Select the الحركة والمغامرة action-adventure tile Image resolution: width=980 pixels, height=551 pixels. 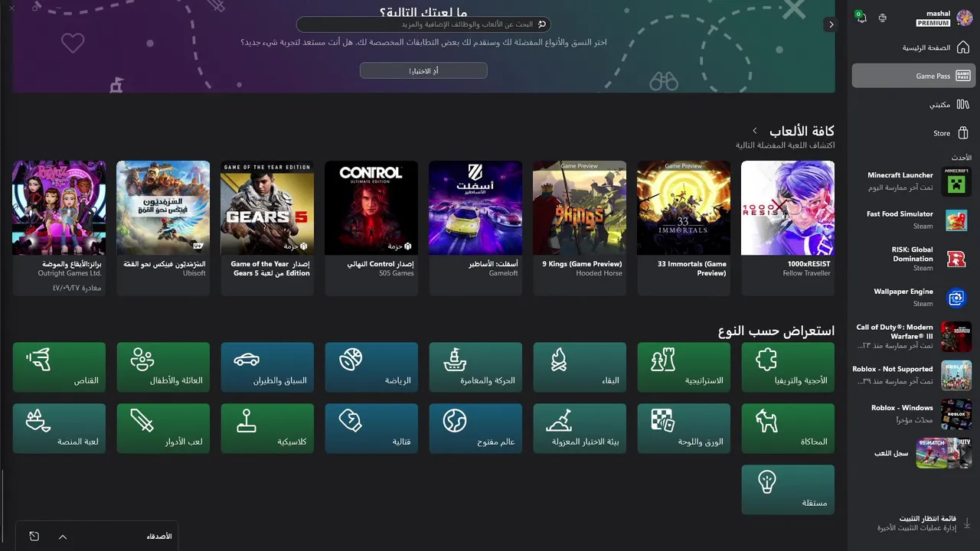pyautogui.click(x=475, y=367)
